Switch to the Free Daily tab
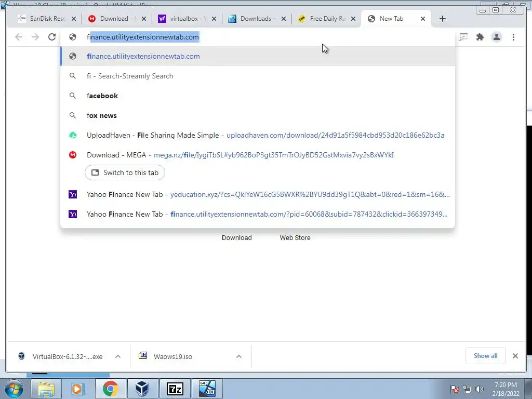Viewport: 532px width, 399px height. click(326, 19)
